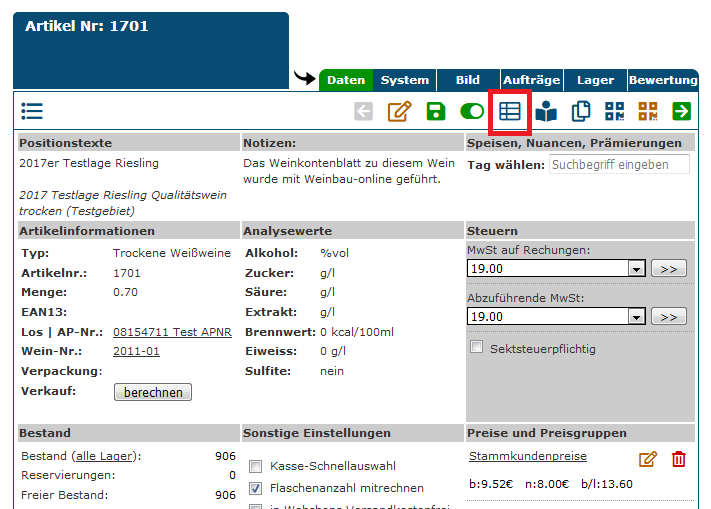This screenshot has width=711, height=509.
Task: Save the article with the disk icon
Action: pos(436,111)
